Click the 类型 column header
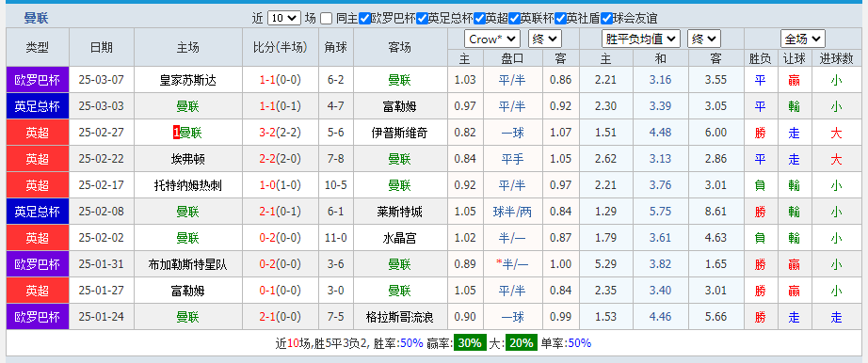 pos(38,48)
